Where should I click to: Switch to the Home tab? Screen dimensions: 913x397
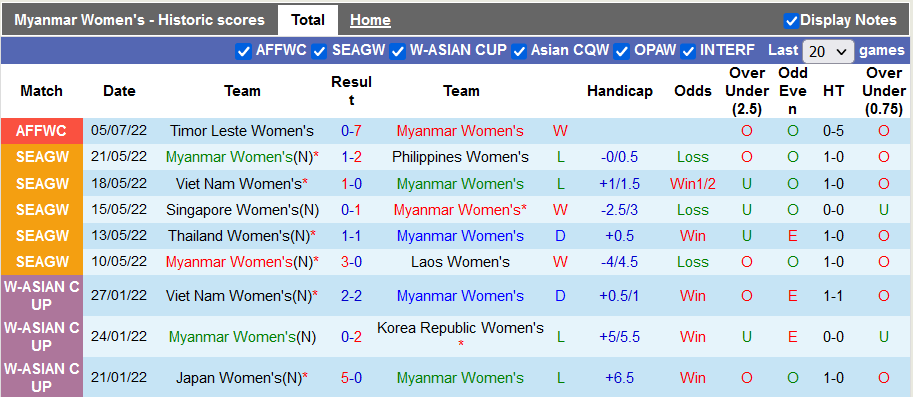[x=370, y=20]
